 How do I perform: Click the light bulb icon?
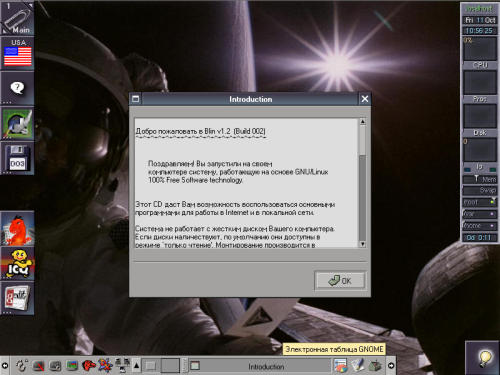pos(482,358)
